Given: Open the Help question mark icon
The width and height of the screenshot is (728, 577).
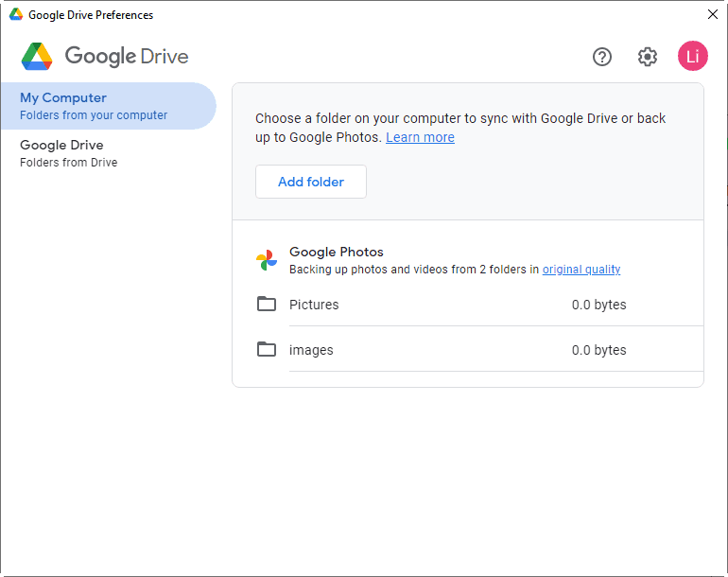Looking at the screenshot, I should coord(601,57).
